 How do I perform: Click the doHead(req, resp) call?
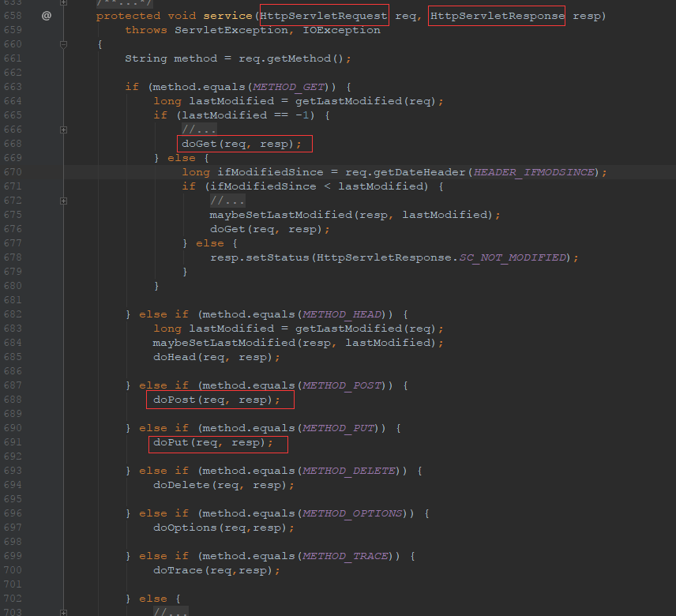tap(212, 357)
